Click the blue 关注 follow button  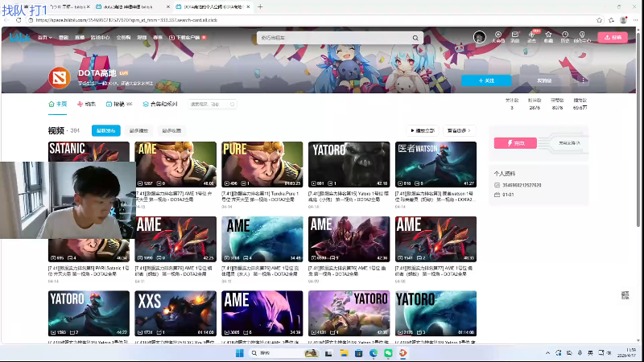pos(486,80)
